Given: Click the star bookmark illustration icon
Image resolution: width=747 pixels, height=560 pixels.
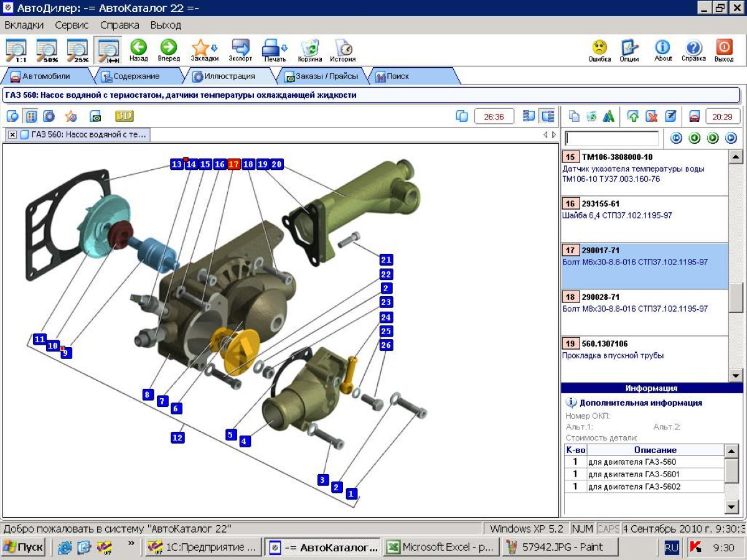Looking at the screenshot, I should click(71, 116).
